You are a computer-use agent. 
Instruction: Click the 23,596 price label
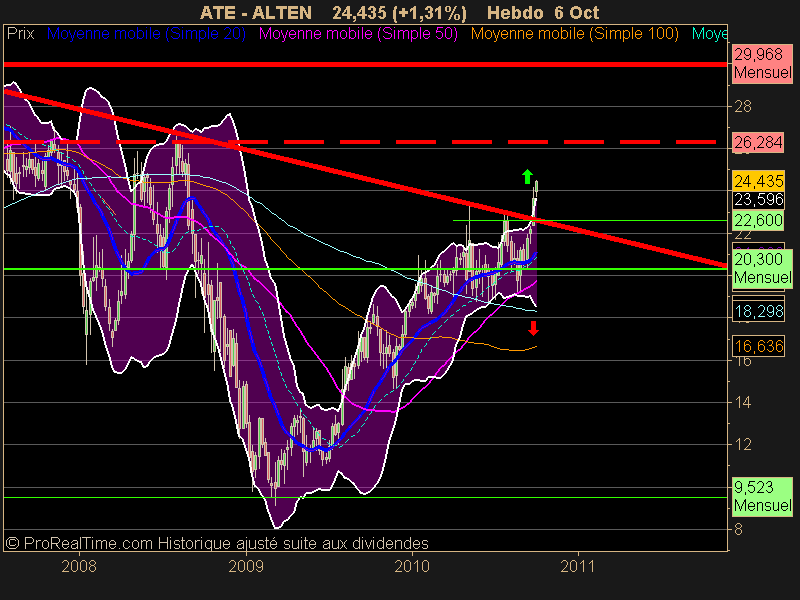758,199
